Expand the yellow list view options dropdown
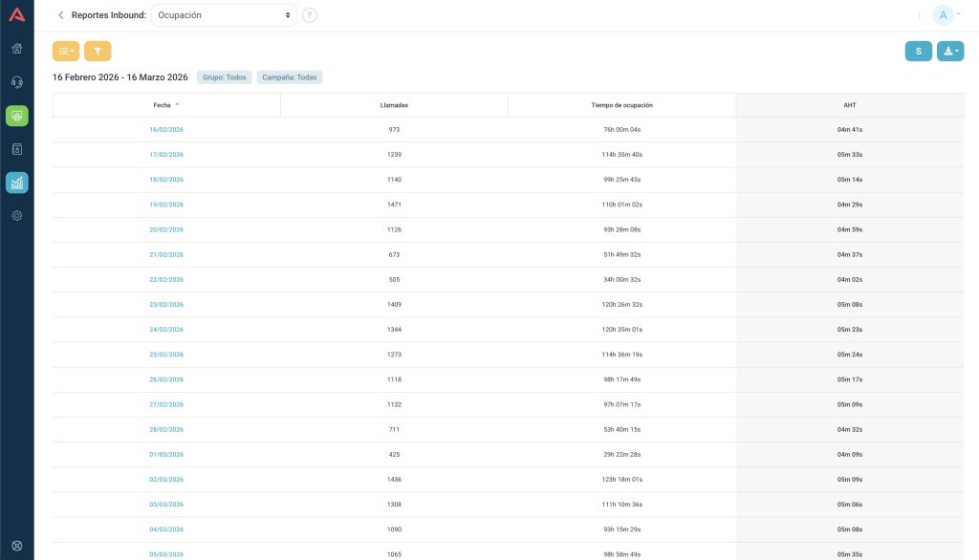This screenshot has height=560, width=979. [x=66, y=51]
